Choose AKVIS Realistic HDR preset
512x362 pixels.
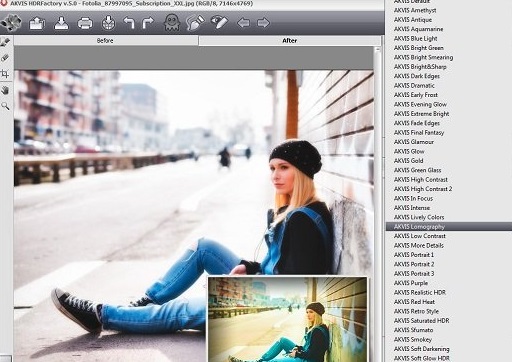coord(420,292)
